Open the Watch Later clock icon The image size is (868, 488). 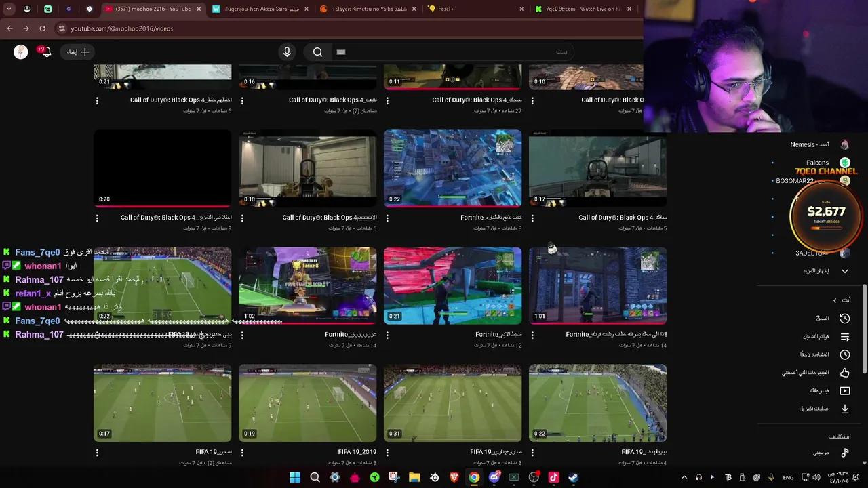(x=844, y=354)
